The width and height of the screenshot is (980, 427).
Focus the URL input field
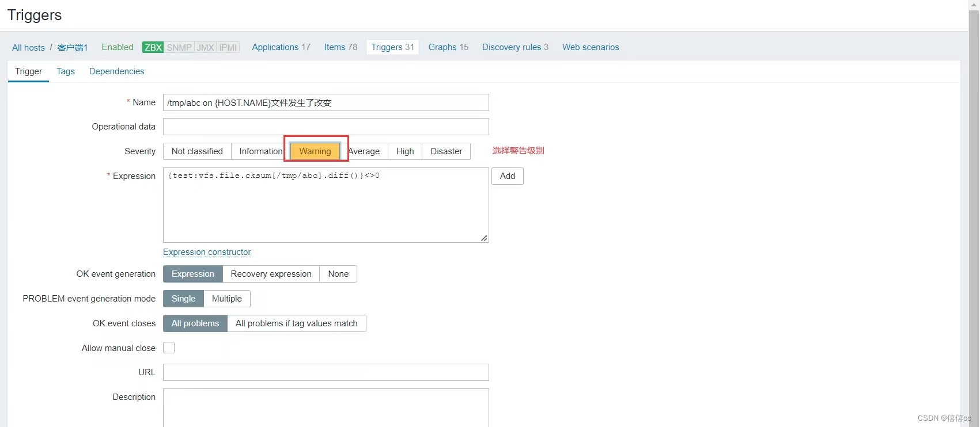point(326,372)
